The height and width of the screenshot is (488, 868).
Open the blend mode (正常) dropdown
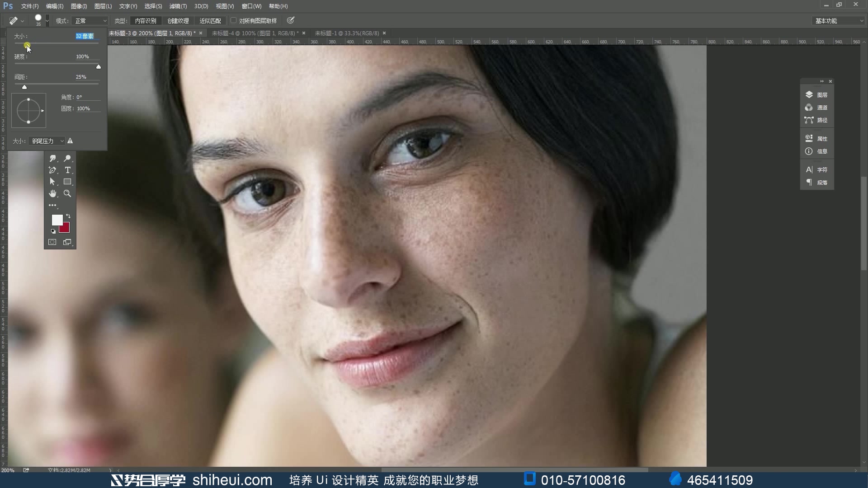90,21
